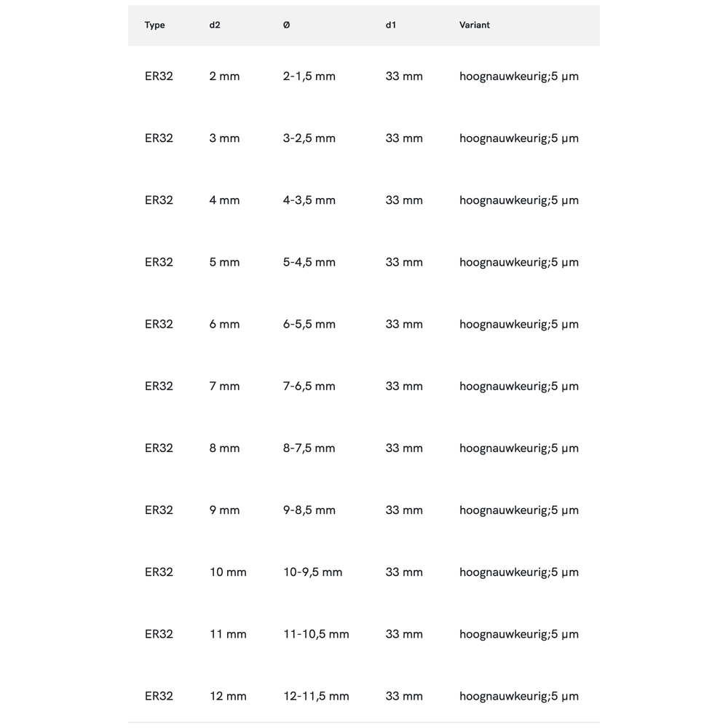Click the Ø column header

click(x=286, y=25)
